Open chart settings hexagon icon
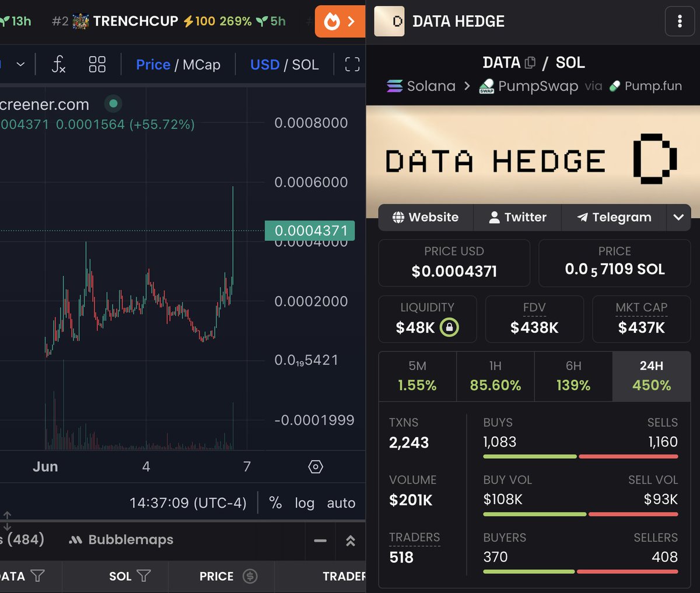This screenshot has height=593, width=700. coord(316,466)
